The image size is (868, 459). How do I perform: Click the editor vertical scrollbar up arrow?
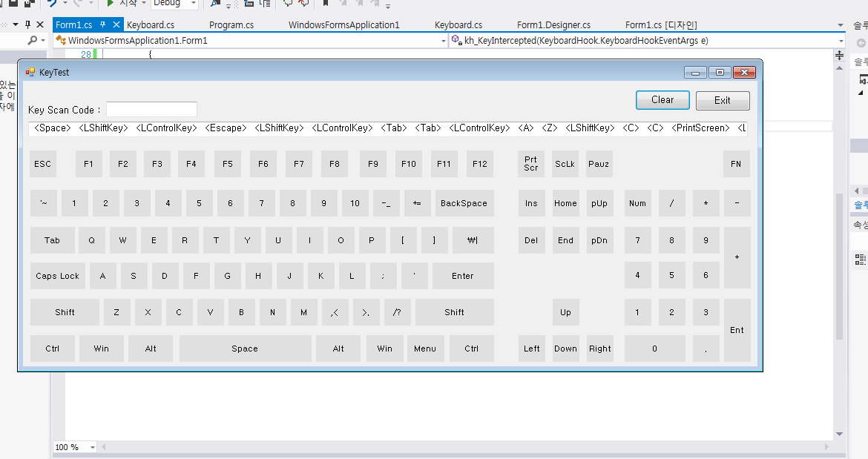(839, 67)
